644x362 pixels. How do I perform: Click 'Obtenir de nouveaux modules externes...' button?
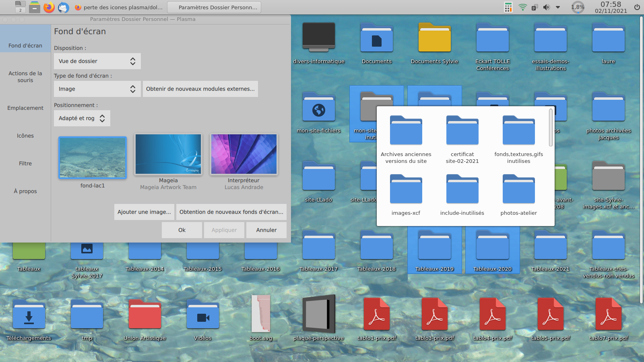pos(200,89)
